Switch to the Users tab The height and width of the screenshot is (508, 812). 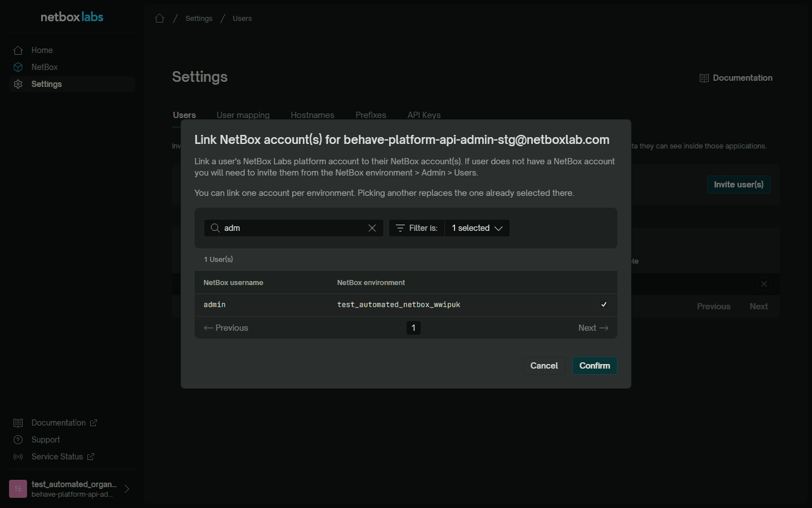[184, 115]
